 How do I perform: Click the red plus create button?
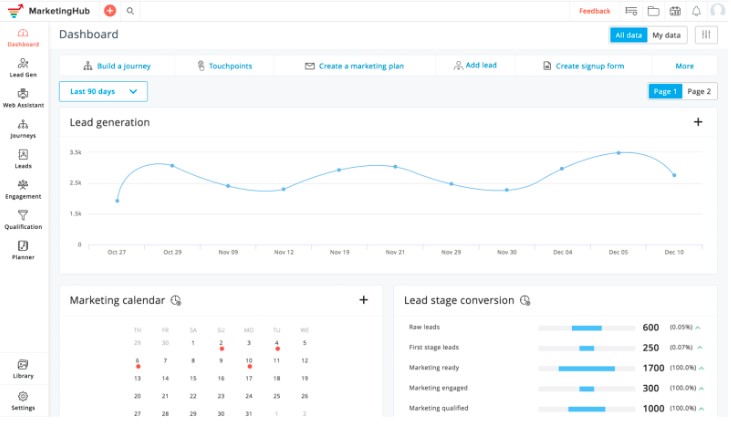click(110, 11)
